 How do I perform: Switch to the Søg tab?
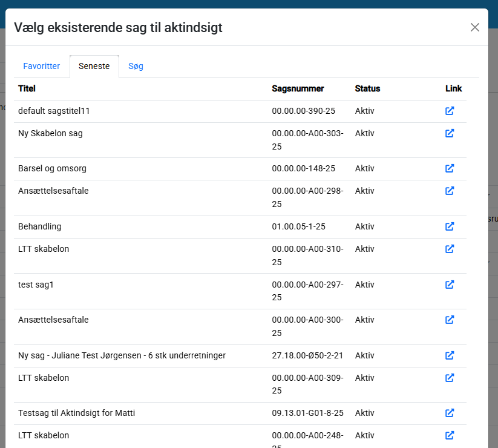point(136,66)
